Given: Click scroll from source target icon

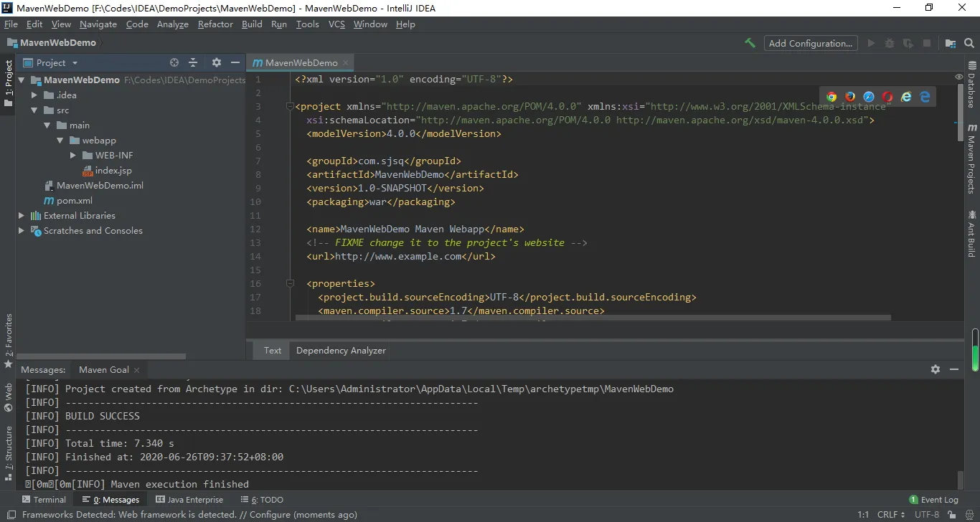Looking at the screenshot, I should (x=174, y=62).
